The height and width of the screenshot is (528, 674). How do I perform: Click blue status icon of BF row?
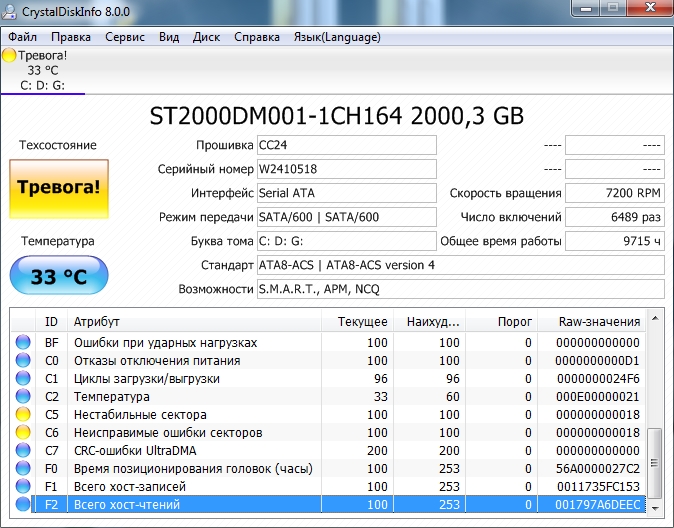[x=23, y=342]
